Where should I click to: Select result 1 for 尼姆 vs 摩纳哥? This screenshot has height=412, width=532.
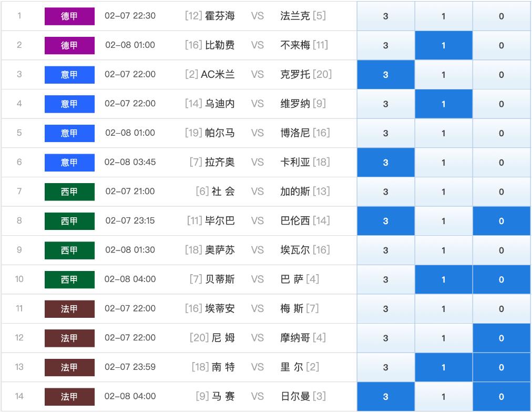[444, 338]
